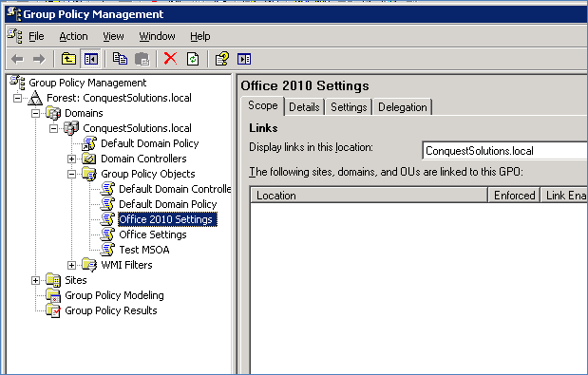Open the View menu
588x375 pixels.
pyautogui.click(x=113, y=36)
